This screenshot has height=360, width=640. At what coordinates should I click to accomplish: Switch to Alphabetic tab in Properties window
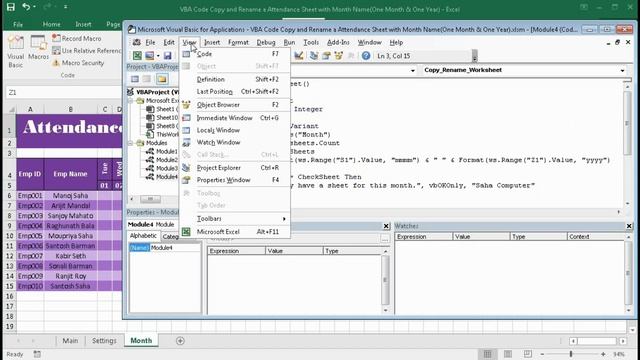143,236
